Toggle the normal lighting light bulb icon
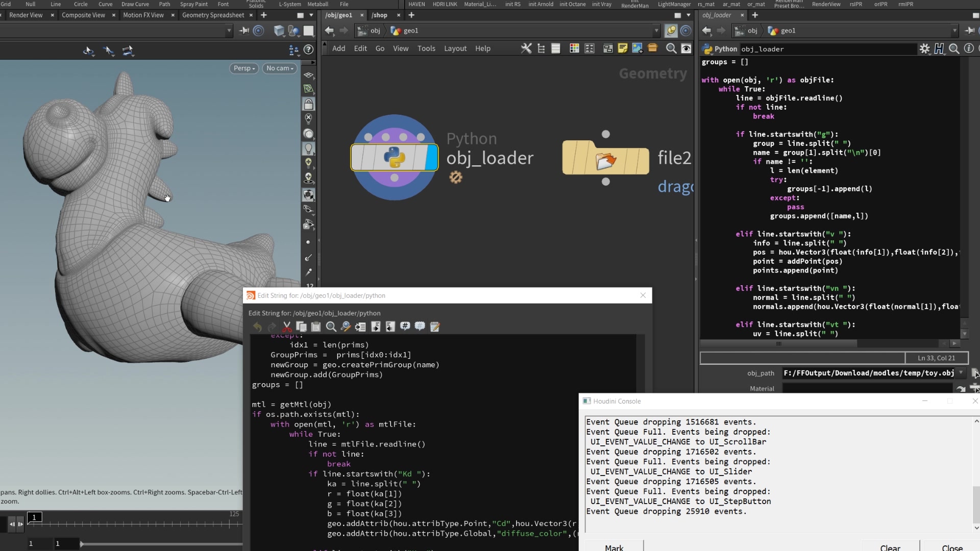The image size is (980, 551). (x=308, y=148)
